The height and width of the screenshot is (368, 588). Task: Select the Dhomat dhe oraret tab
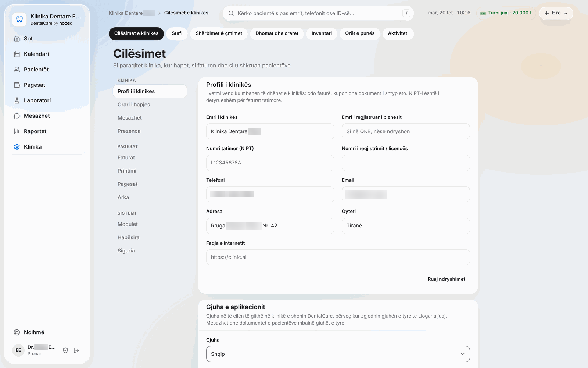tap(277, 33)
